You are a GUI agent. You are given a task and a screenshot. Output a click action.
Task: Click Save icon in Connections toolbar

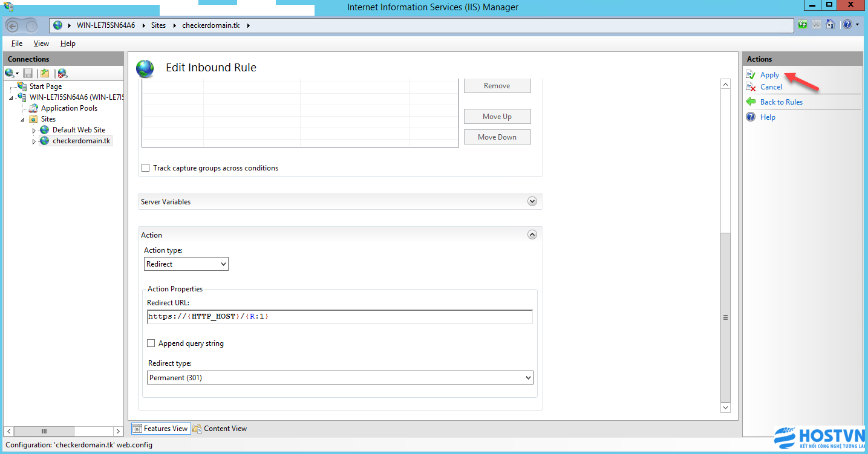point(28,73)
